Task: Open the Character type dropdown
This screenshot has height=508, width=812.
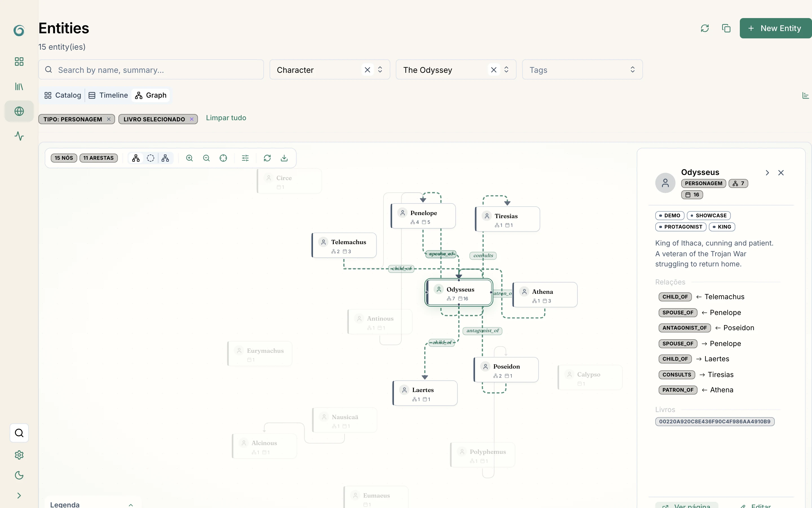Action: [x=380, y=69]
